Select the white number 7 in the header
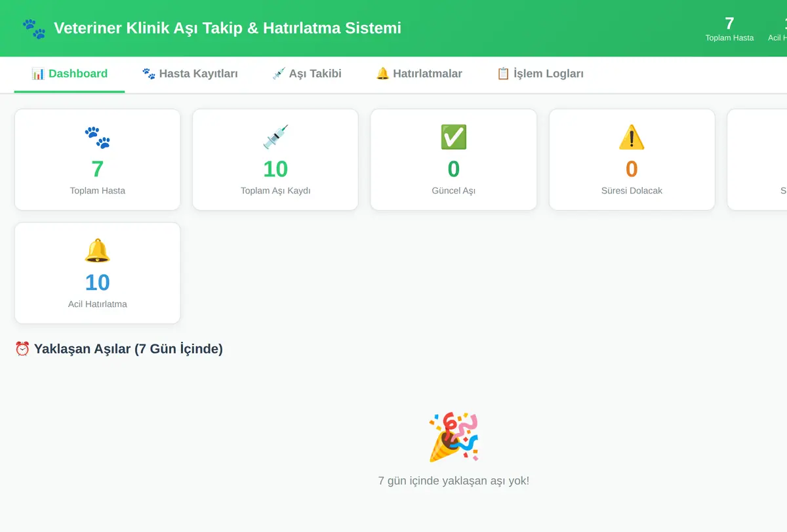Viewport: 787px width, 532px height. 729,24
